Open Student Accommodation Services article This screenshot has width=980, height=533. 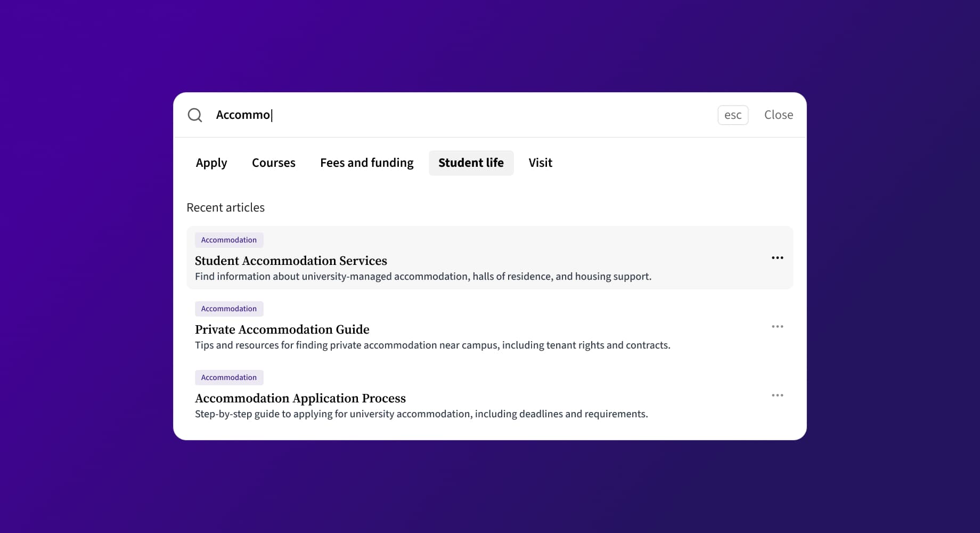coord(291,261)
